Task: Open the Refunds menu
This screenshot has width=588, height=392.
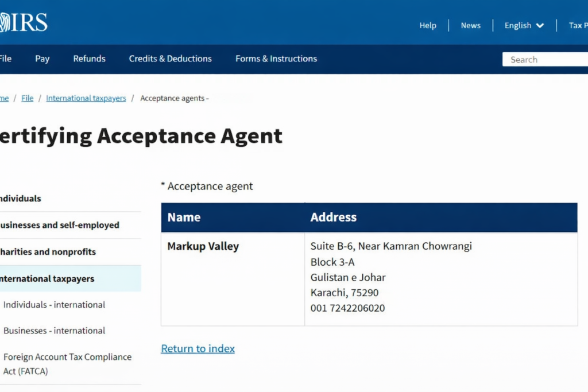Action: (89, 59)
